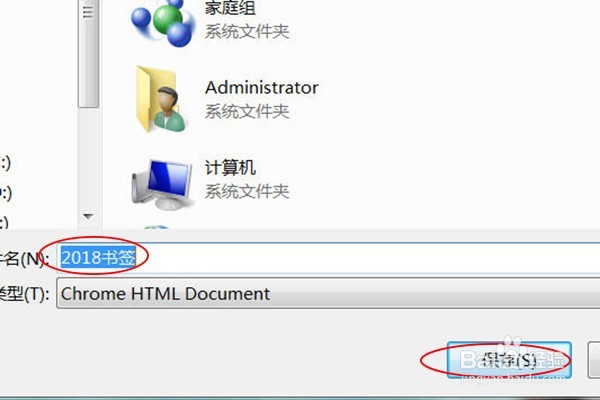Viewport: 600px width, 400px height.
Task: Click the 家庭组 folder name label
Action: tap(230, 8)
